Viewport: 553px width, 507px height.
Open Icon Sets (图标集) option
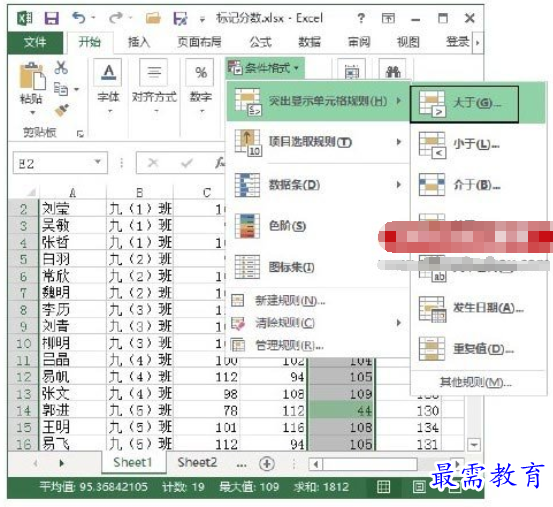coord(317,267)
